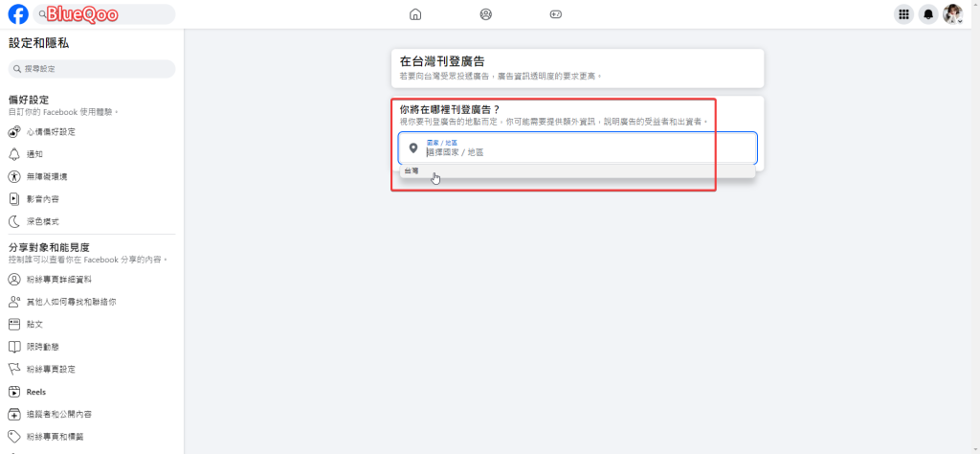Screen dimensions: 980x454
Task: Open 限時動態 settings in the sidebar
Action: 42,347
